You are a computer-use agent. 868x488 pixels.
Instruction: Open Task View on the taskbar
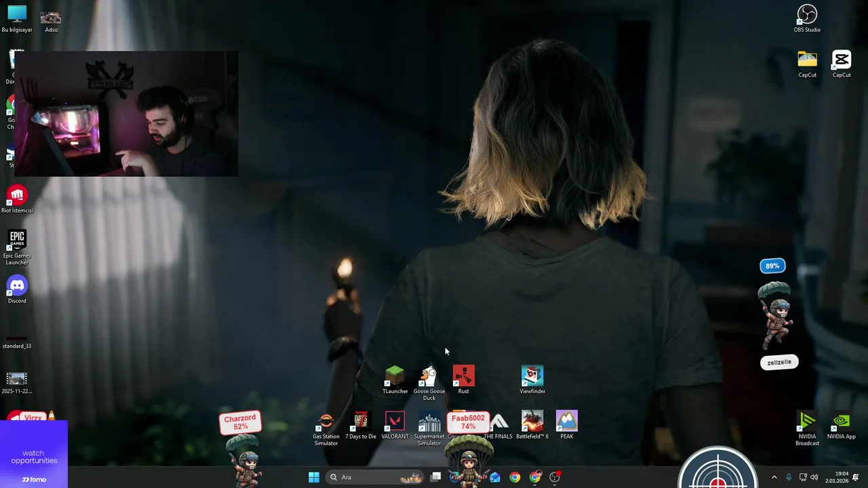point(436,477)
